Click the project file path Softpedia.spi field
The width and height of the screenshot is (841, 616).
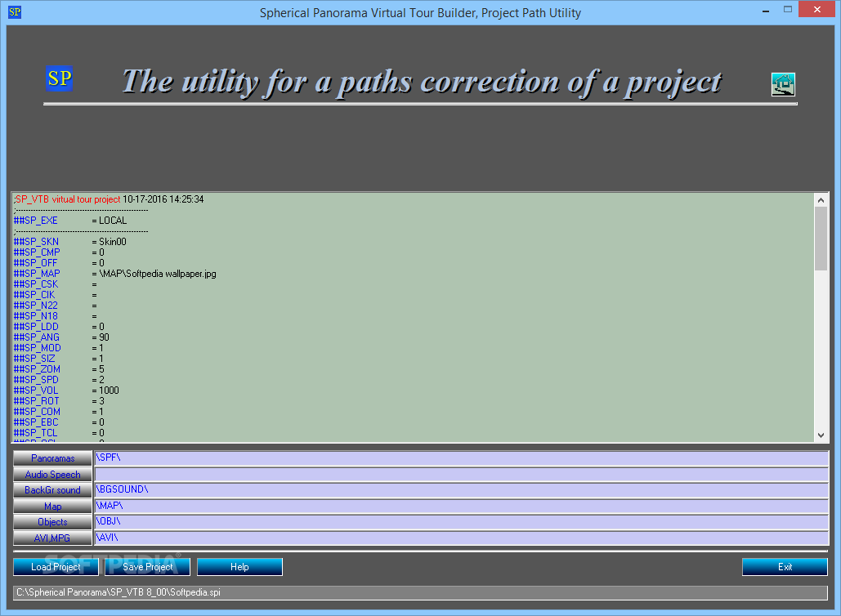420,592
